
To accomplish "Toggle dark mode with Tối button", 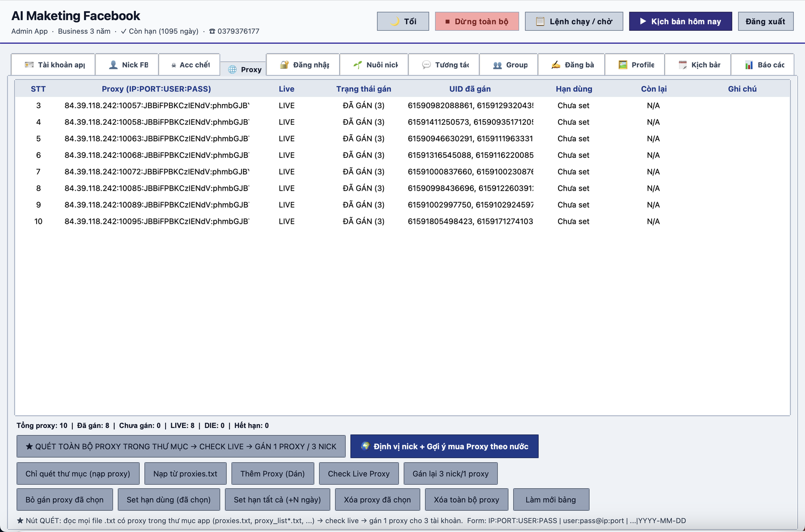I will [403, 21].
